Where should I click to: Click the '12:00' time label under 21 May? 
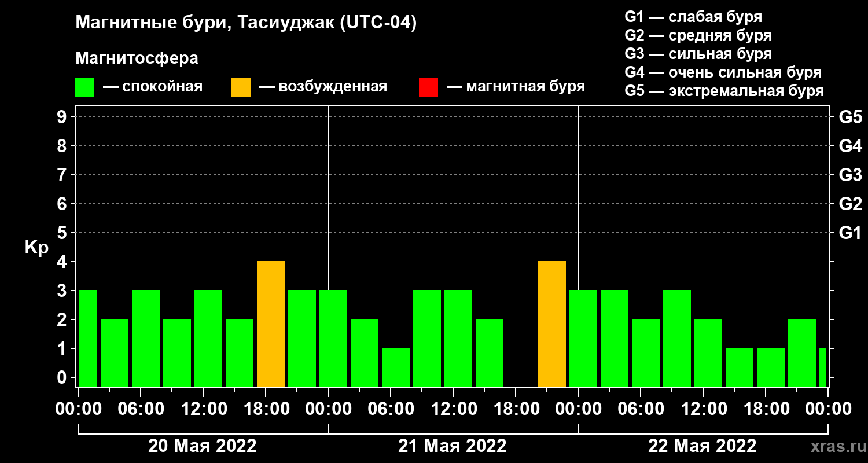click(x=453, y=409)
